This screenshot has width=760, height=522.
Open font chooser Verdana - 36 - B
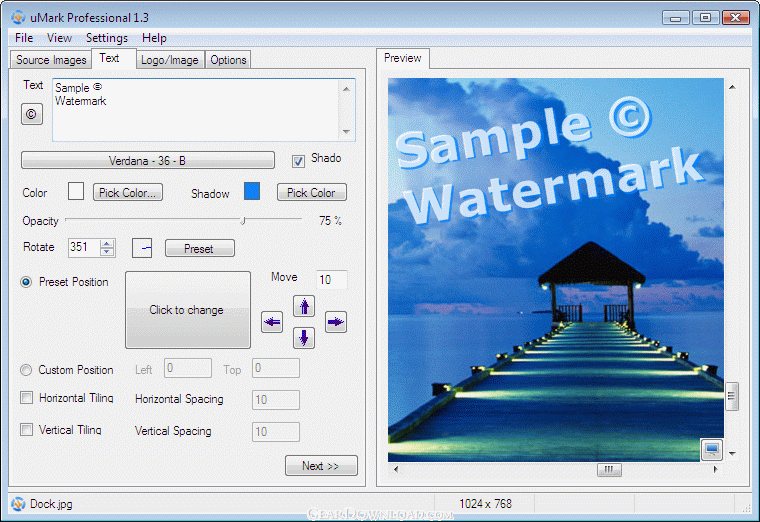tap(148, 160)
